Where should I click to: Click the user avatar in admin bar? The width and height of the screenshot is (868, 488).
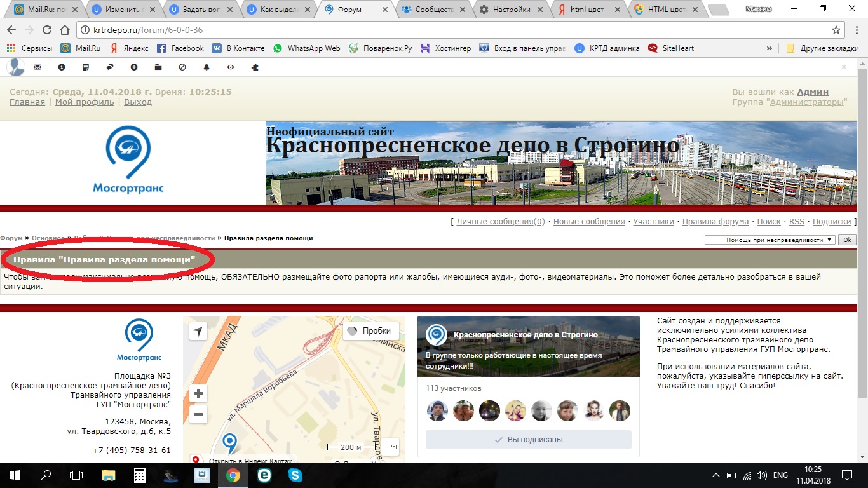[16, 67]
